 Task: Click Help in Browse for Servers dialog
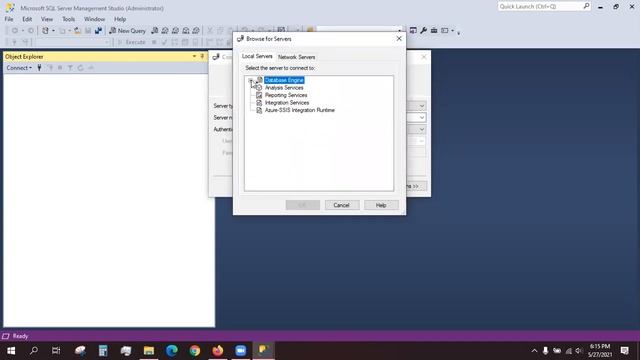pos(381,205)
